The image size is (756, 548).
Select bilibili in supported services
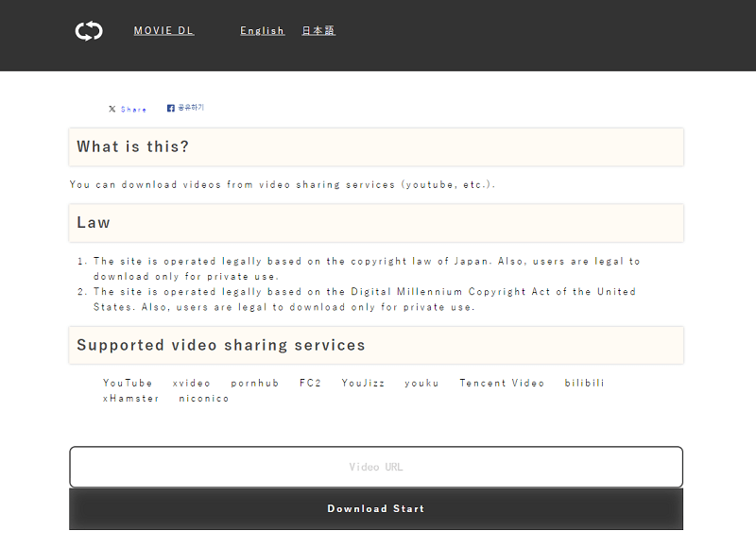pyautogui.click(x=584, y=384)
